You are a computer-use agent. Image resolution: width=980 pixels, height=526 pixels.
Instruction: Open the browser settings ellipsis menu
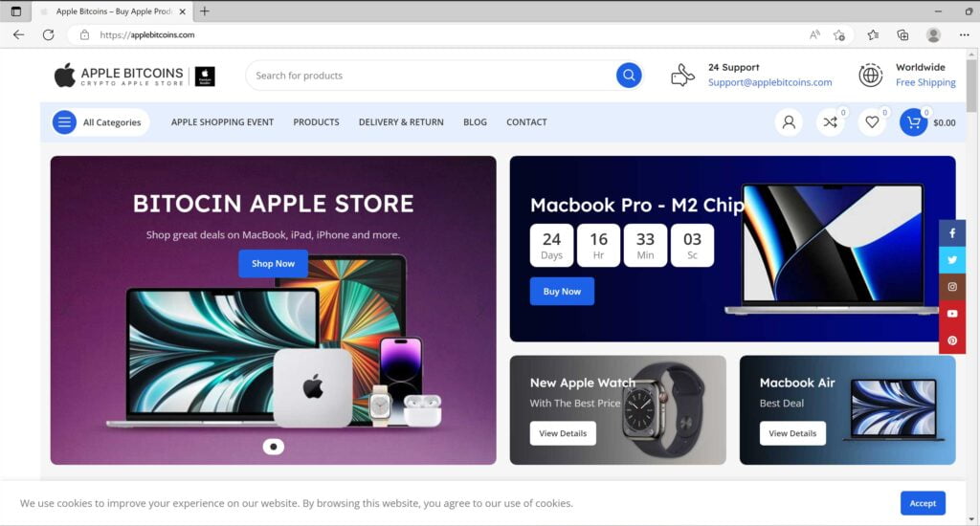965,35
